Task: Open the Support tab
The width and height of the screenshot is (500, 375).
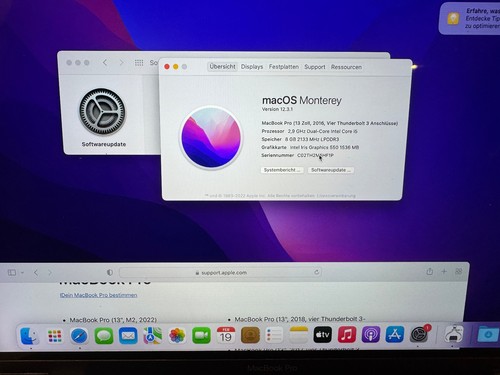Action: click(315, 67)
